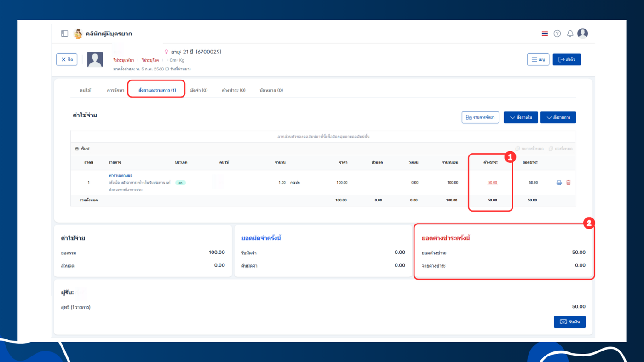Screen dimensions: 644x362
Task: Sort by the รายการ column header
Action: pyautogui.click(x=115, y=162)
